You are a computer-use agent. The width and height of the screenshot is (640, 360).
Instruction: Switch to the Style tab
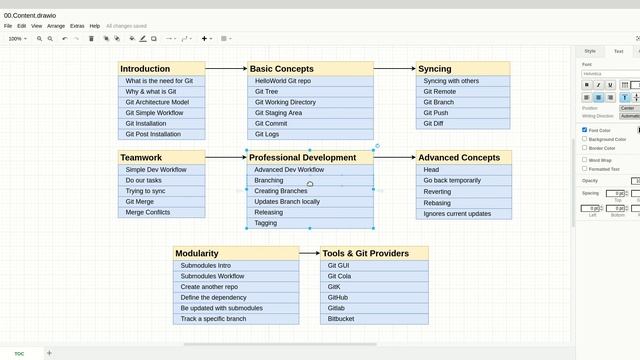pos(590,51)
